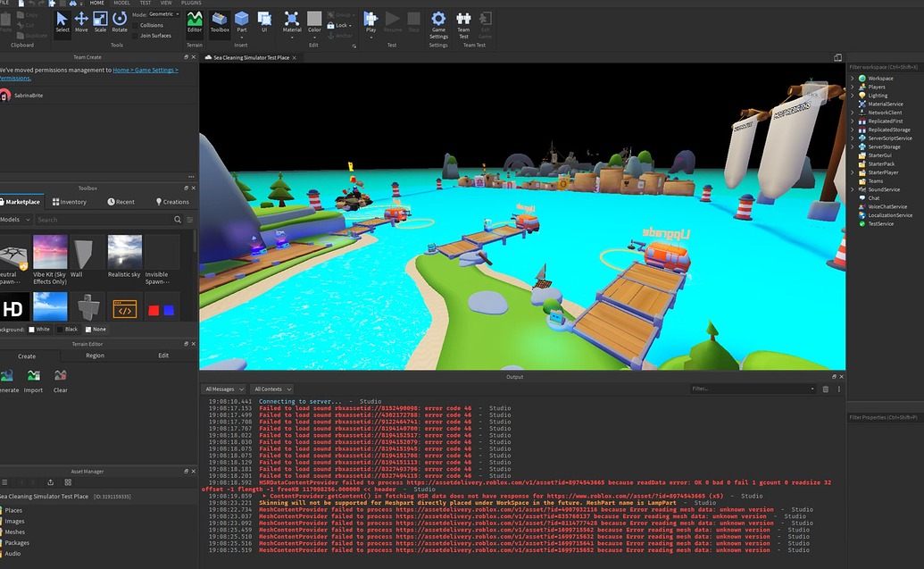
Task: Switch Asset Manager to grid view
Action: [68, 482]
